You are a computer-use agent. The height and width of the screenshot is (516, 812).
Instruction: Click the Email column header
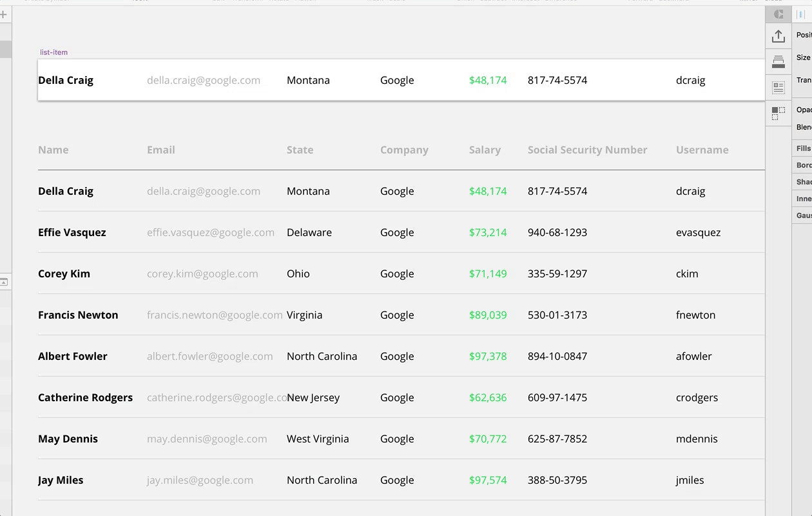(x=161, y=150)
